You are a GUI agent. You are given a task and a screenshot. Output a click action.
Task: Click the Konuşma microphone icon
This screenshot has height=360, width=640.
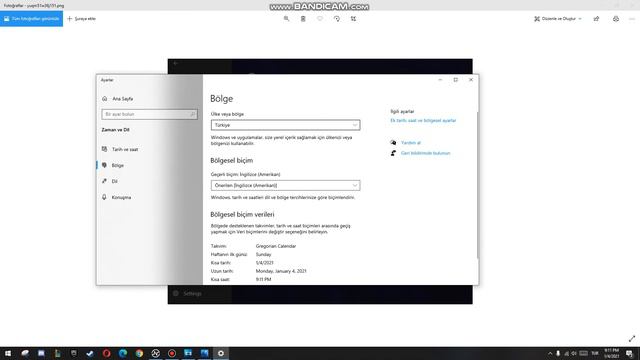104,197
